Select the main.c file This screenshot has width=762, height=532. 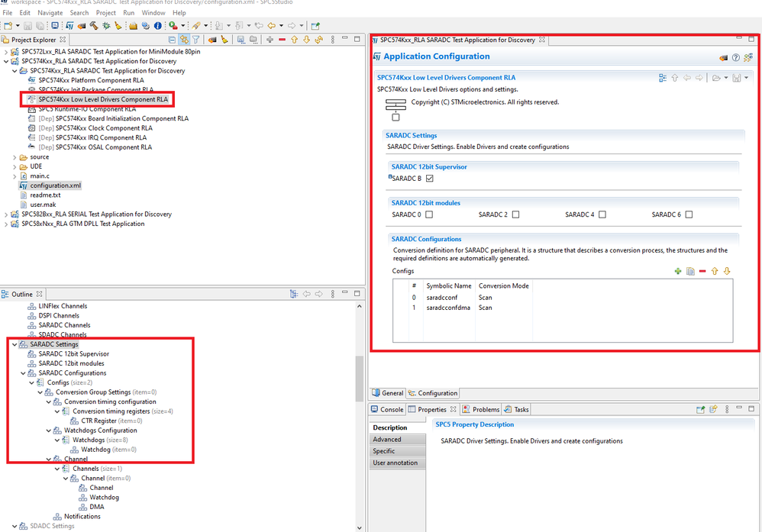point(40,176)
